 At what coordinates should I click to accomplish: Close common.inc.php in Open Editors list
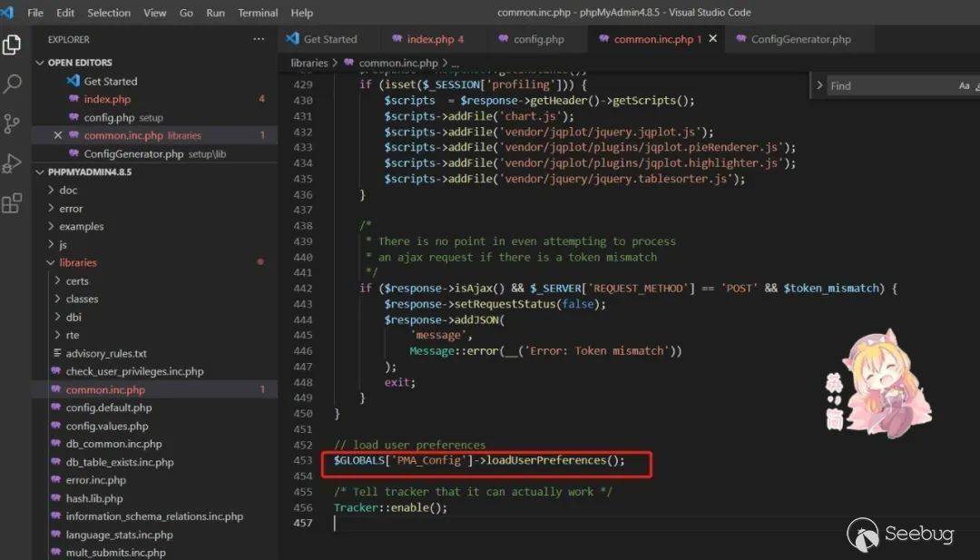click(x=58, y=135)
